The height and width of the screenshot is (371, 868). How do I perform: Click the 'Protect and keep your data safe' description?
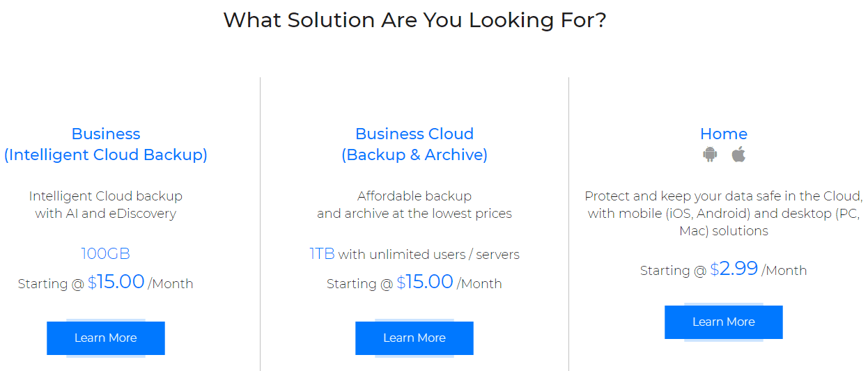724,213
